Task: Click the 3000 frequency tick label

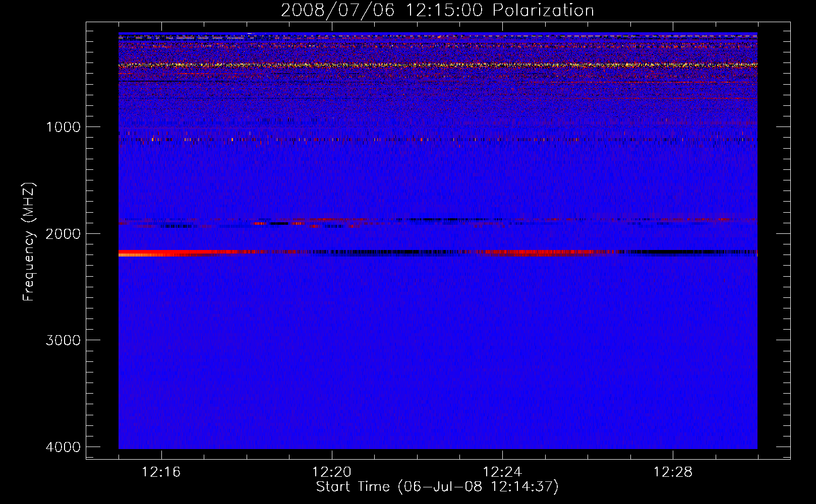Action: pos(63,340)
